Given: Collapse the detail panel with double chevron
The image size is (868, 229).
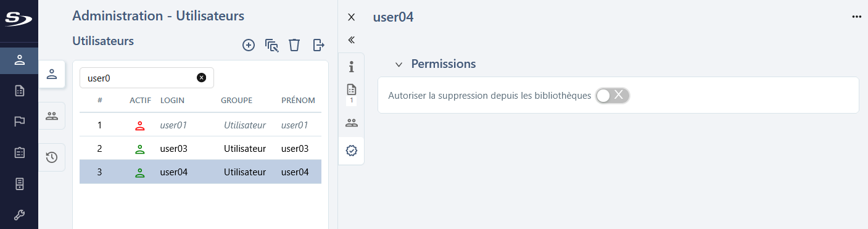Looking at the screenshot, I should (352, 40).
